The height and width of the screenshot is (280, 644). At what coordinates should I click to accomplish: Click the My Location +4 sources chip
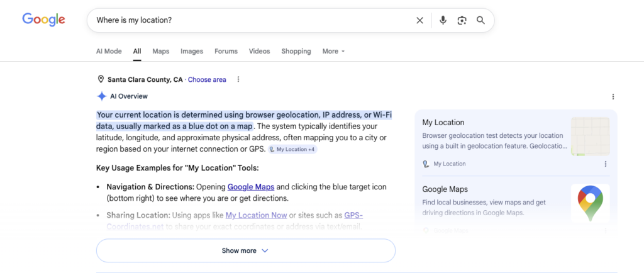tap(293, 149)
